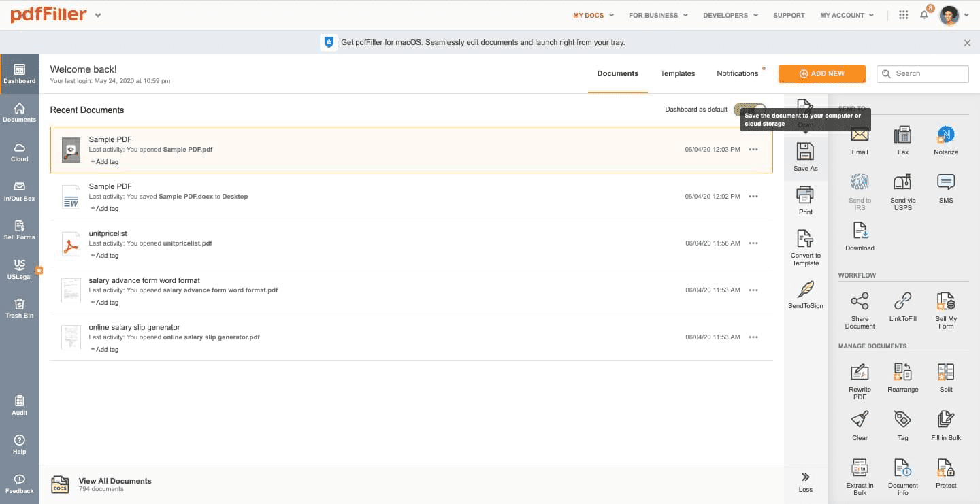
Task: Add tag to salary advance form
Action: pos(105,303)
